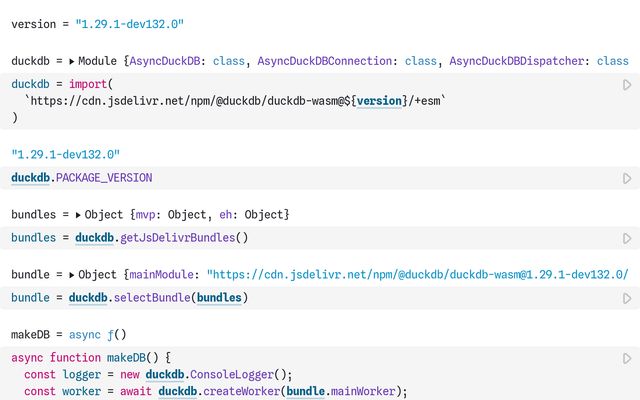Click AsyncDuckDBConnection in module output
640x400 pixels.
pos(324,61)
